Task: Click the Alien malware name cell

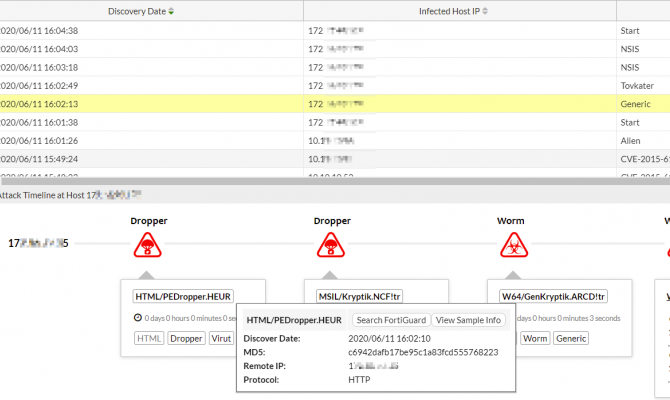Action: [630, 141]
